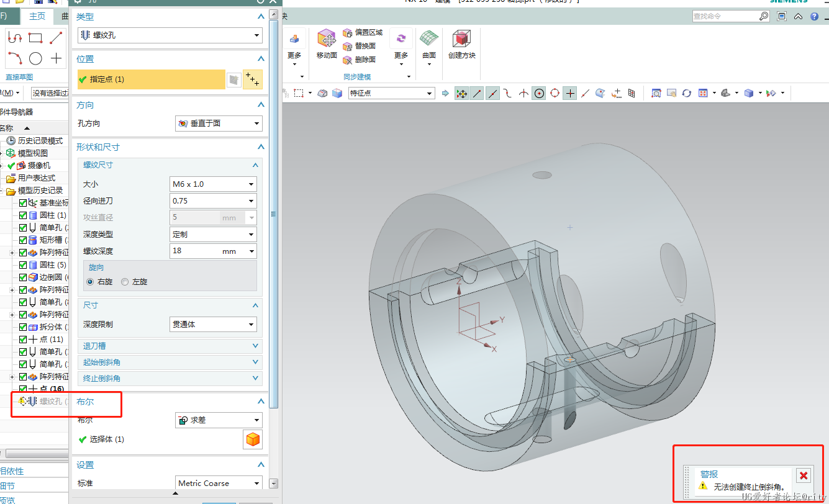Viewport: 829px width, 504px height.
Task: Expand the 退刀槽 section
Action: (170, 346)
